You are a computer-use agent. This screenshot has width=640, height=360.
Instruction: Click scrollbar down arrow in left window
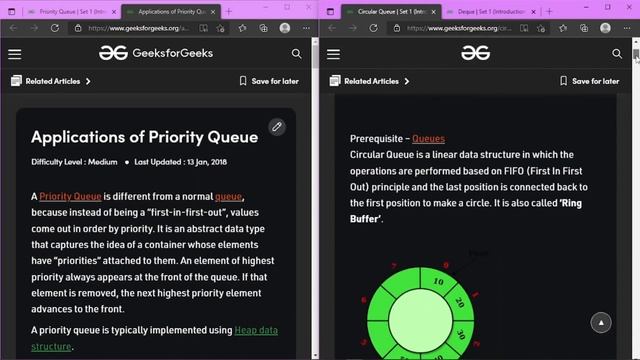(315, 356)
